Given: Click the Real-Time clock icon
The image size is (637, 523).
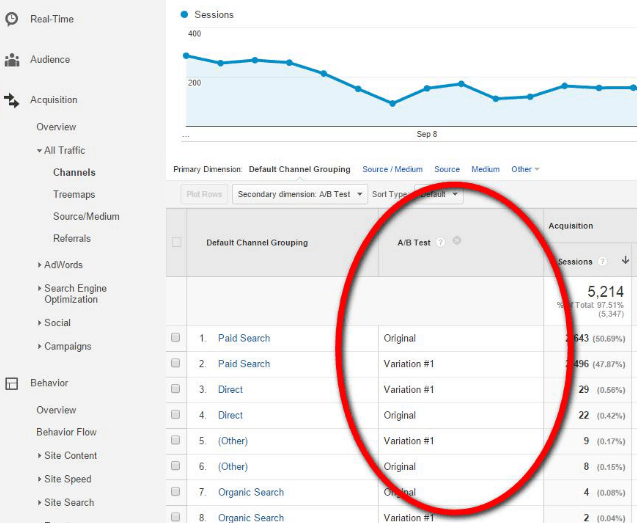Looking at the screenshot, I should pos(12,19).
